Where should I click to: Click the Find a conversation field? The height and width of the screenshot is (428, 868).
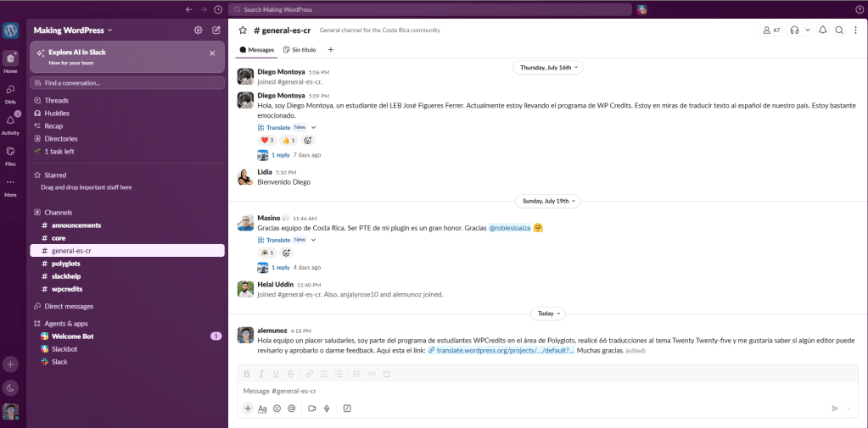coord(127,83)
